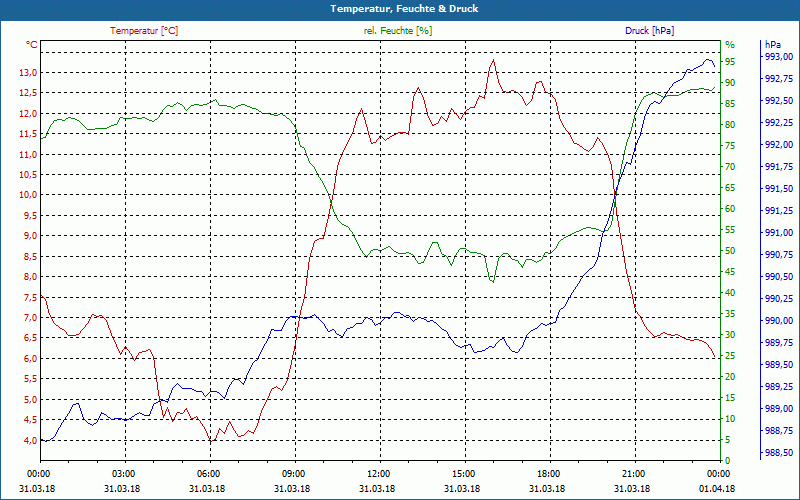Screen dimensions: 800x500
Task: Click the 4,0 temperature axis value
Action: pyautogui.click(x=30, y=440)
